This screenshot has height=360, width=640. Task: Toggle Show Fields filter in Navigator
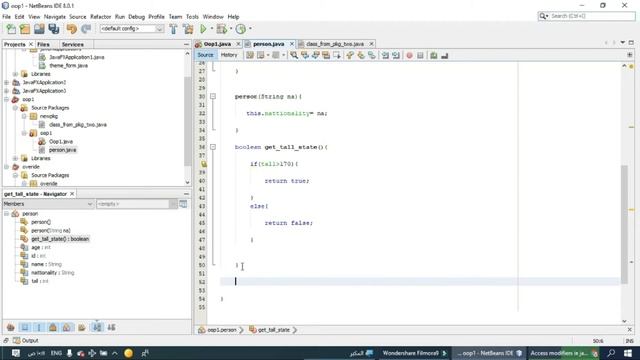click(25, 327)
